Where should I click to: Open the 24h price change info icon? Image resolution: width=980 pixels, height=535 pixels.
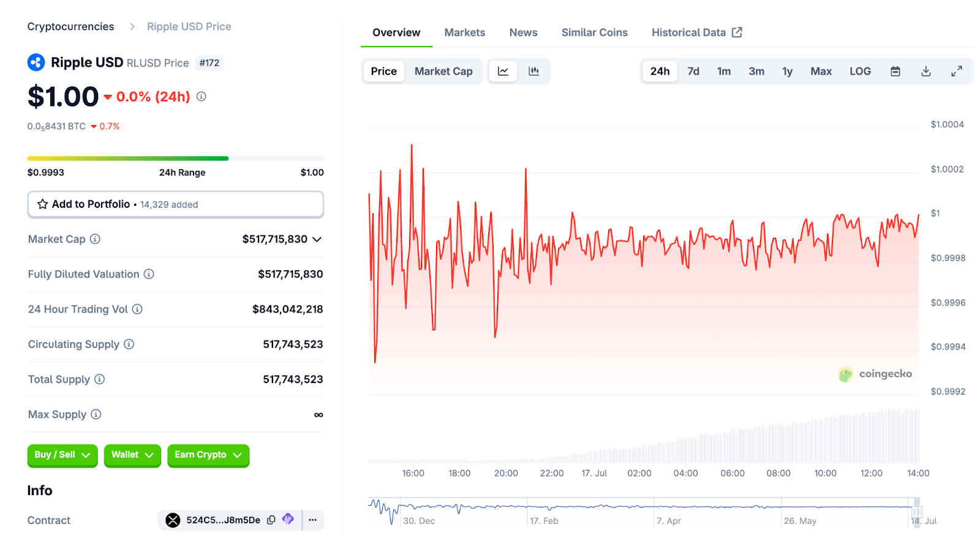(x=201, y=96)
